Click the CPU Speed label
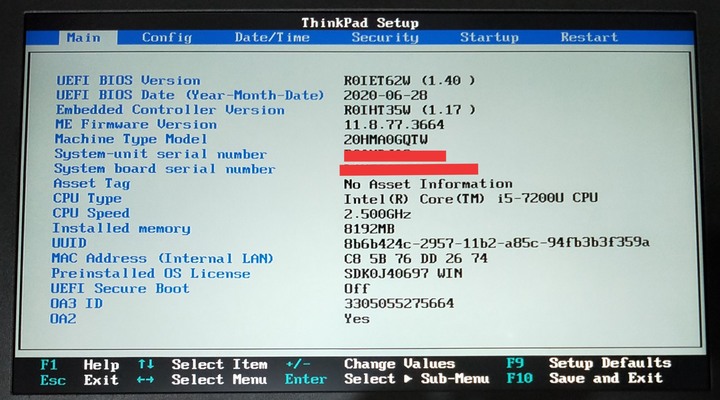 tap(91, 213)
